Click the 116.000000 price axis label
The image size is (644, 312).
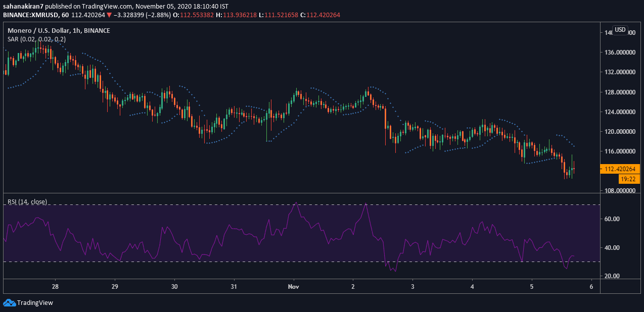click(620, 151)
